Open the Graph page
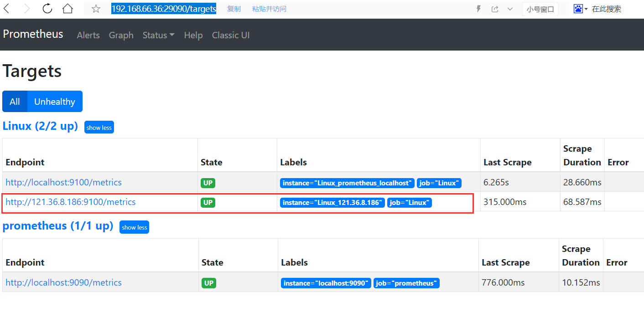 [x=121, y=35]
